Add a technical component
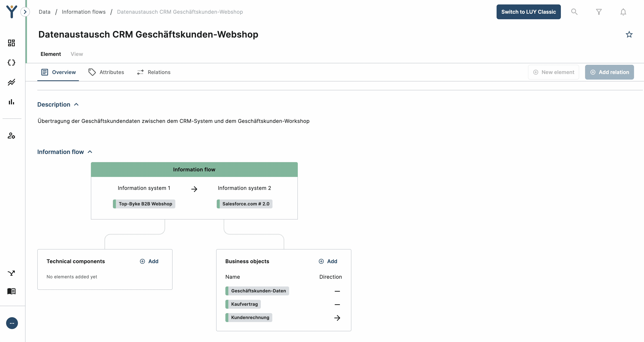644x342 pixels. (x=149, y=261)
